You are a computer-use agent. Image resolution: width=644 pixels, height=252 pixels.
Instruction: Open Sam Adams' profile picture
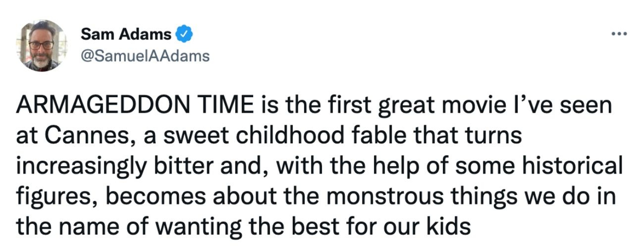click(x=42, y=46)
